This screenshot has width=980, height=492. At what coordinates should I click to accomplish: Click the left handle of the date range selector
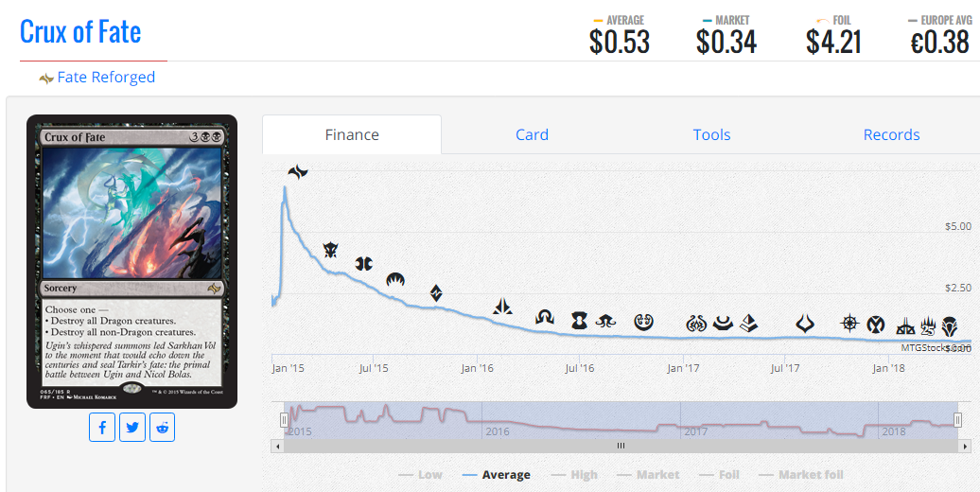tap(284, 420)
